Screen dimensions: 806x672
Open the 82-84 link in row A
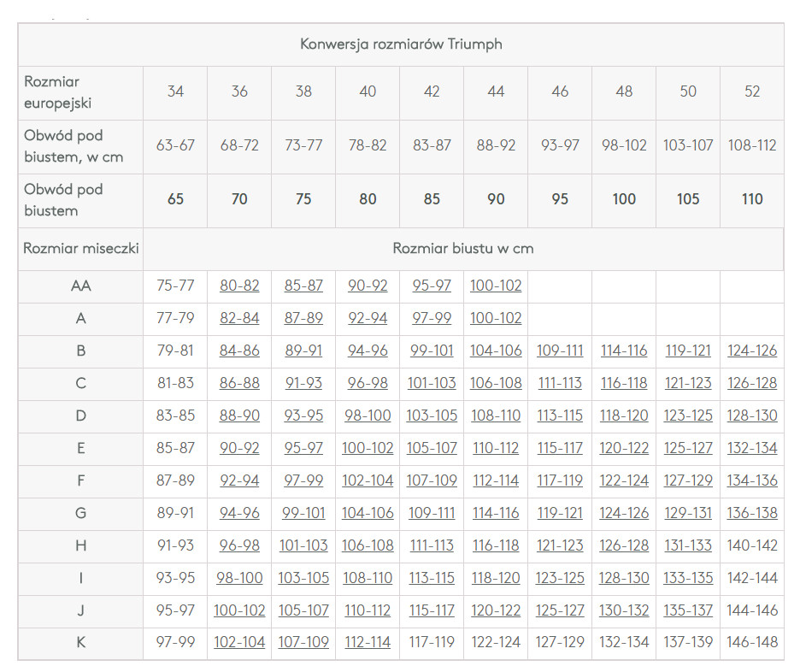(x=239, y=318)
